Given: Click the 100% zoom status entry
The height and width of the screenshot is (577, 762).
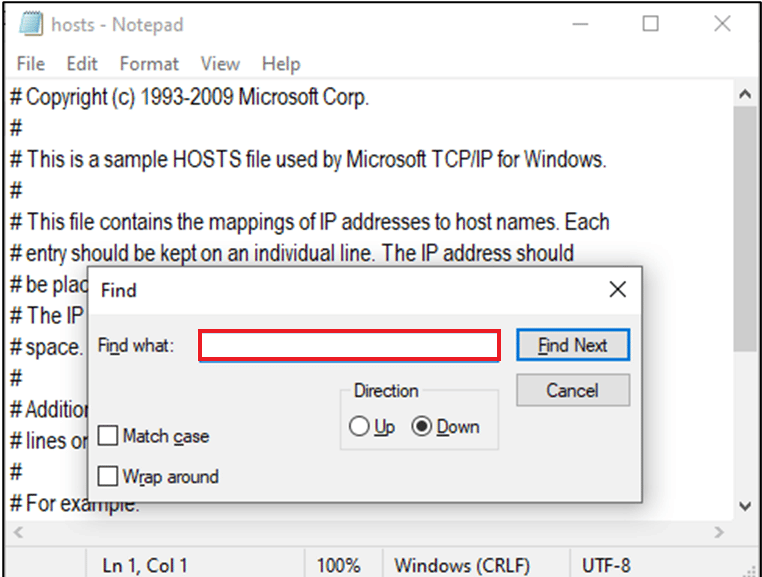Looking at the screenshot, I should point(339,565).
